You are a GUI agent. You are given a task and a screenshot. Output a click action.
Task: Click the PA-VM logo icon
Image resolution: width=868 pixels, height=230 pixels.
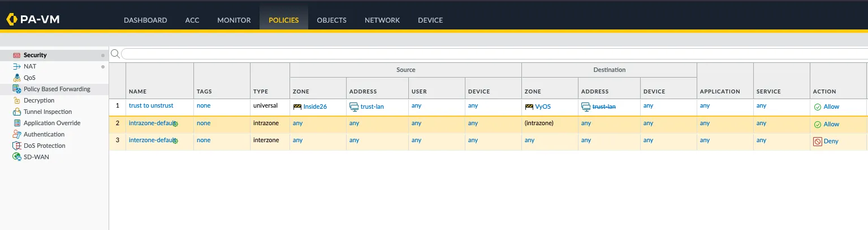(12, 20)
